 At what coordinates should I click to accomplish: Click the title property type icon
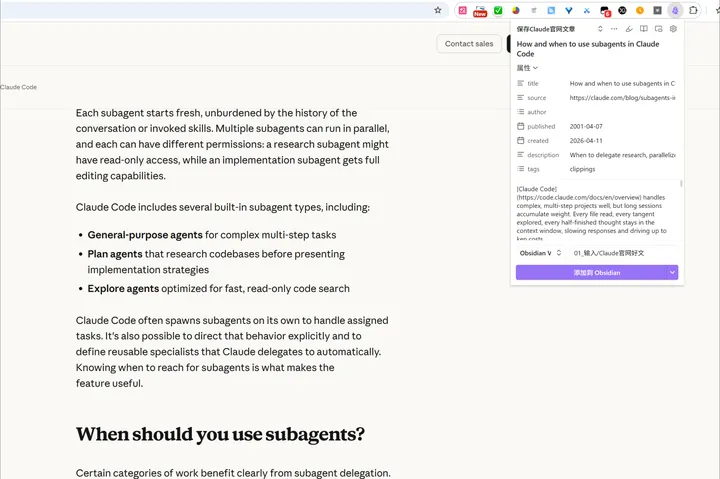(520, 83)
